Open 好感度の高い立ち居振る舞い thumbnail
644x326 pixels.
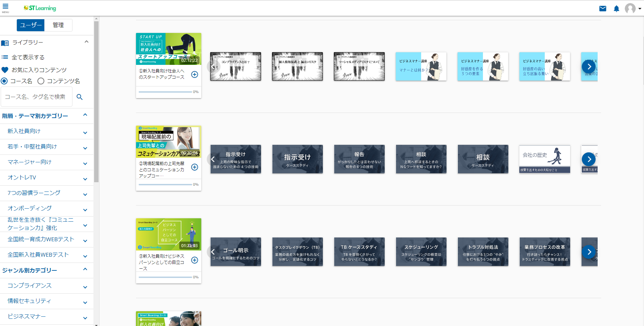pyautogui.click(x=545, y=67)
